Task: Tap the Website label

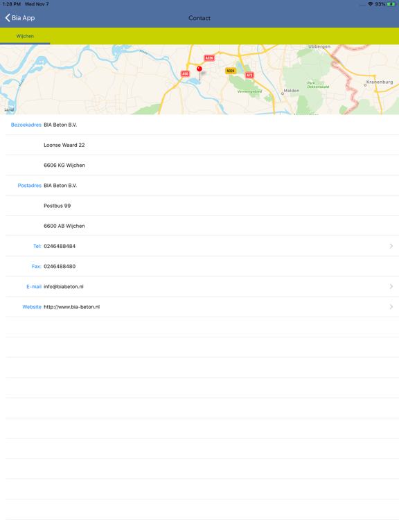Action: [32, 307]
